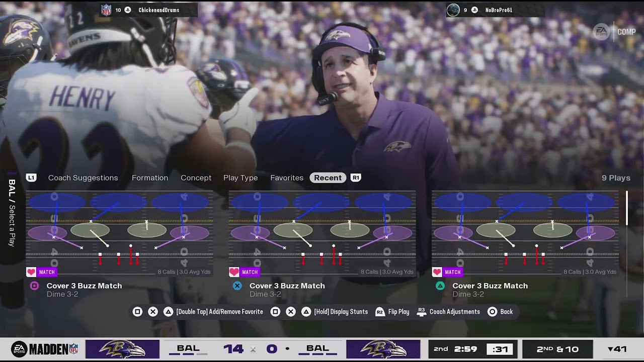Click 'Dime 3-2' under the cross-button play
The width and height of the screenshot is (644, 362).
click(265, 294)
